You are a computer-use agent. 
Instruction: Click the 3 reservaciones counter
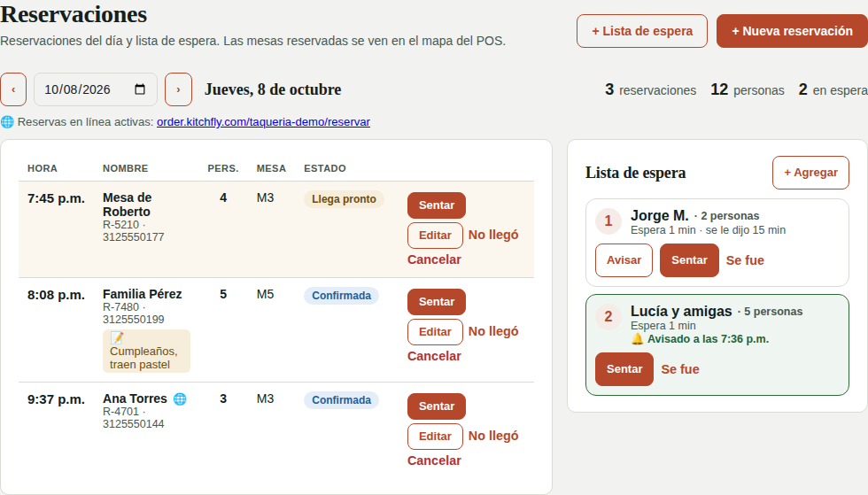pyautogui.click(x=650, y=89)
